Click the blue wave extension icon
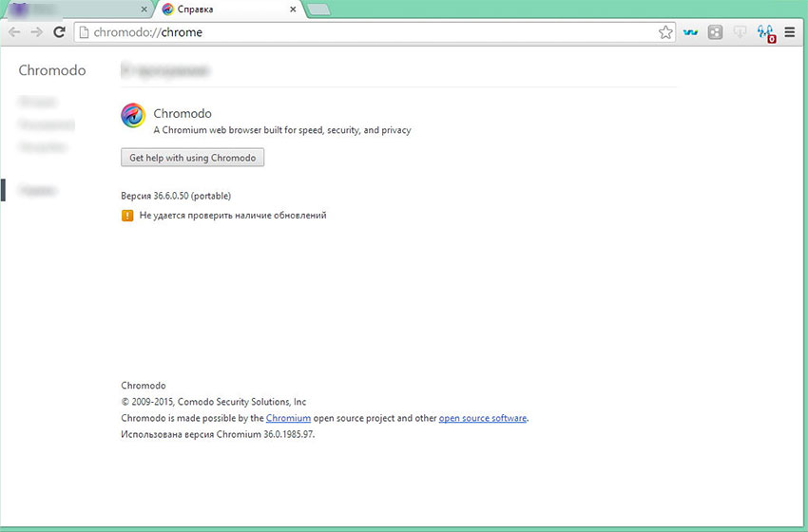 [x=691, y=32]
